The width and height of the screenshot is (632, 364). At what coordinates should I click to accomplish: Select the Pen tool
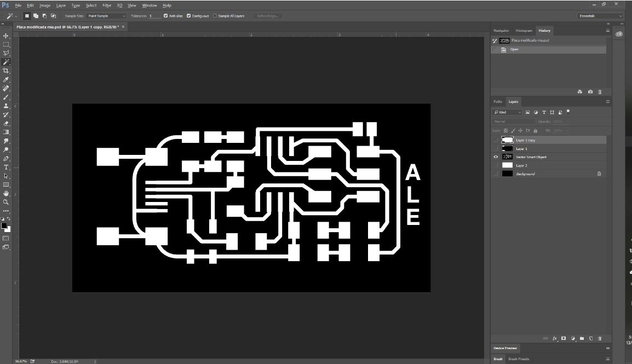[5, 159]
